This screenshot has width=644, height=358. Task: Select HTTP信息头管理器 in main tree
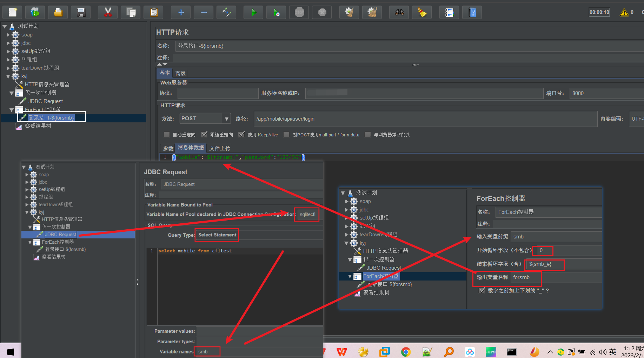pyautogui.click(x=47, y=85)
